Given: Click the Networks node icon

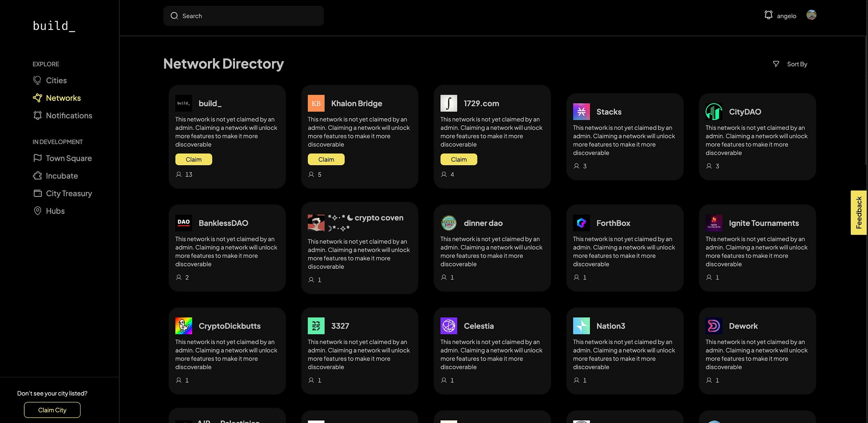Looking at the screenshot, I should tap(37, 98).
